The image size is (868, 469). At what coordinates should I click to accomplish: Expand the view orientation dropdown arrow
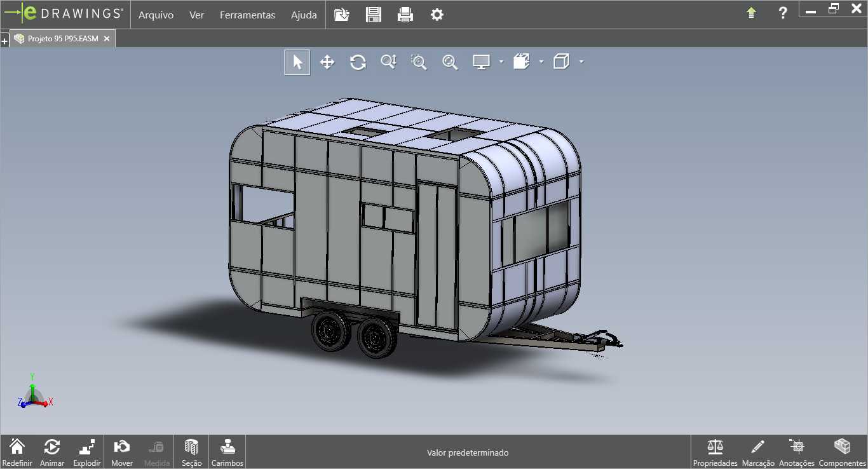coord(541,62)
